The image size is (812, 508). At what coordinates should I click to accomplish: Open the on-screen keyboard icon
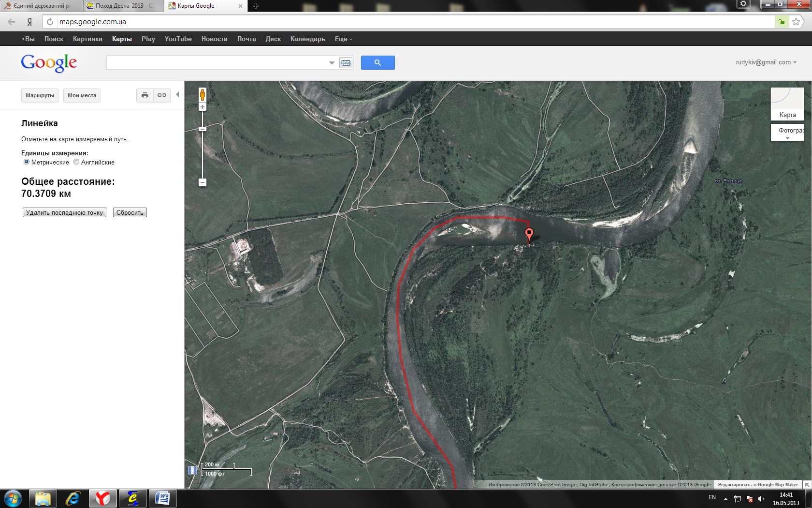point(346,62)
